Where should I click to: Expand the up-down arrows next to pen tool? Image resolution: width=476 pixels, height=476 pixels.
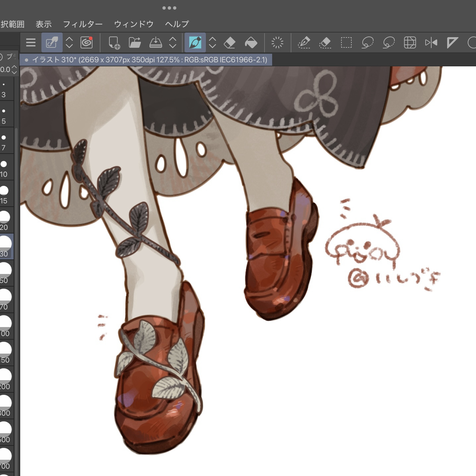[x=212, y=42]
